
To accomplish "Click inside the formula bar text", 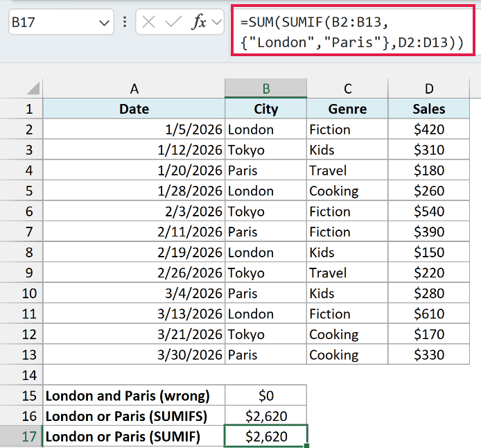I will (353, 31).
